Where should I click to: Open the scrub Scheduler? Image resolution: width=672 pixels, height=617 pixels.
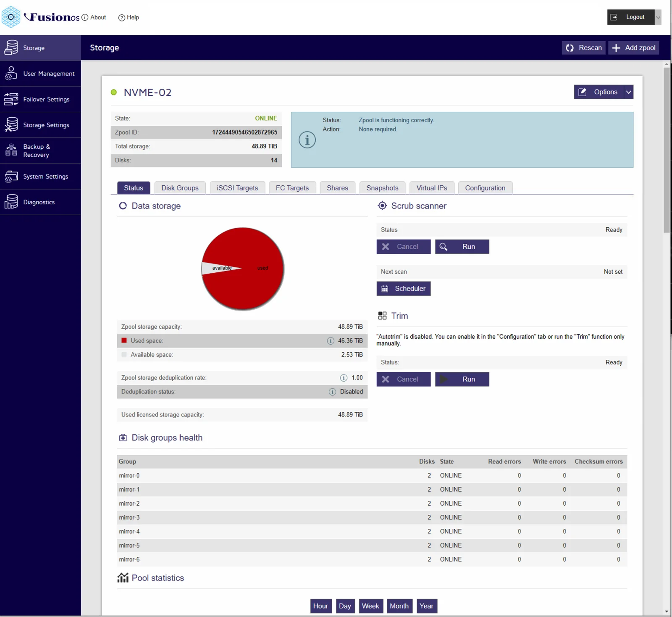point(404,289)
